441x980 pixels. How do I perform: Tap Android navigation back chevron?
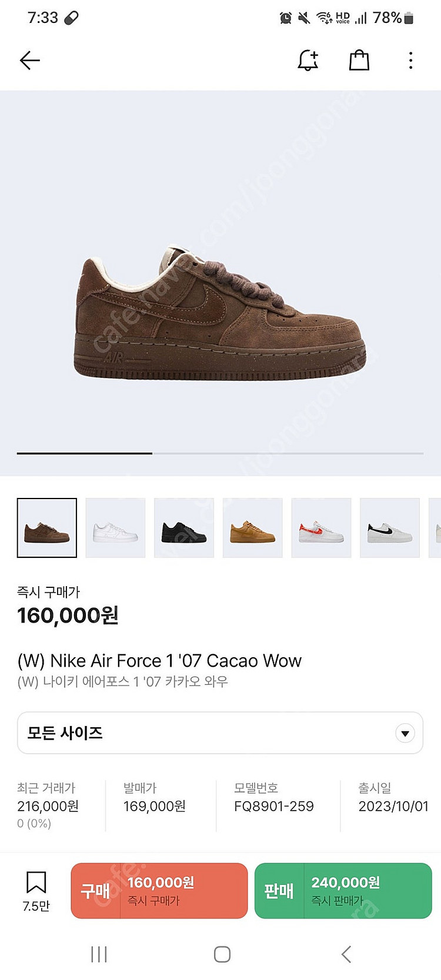(346, 954)
